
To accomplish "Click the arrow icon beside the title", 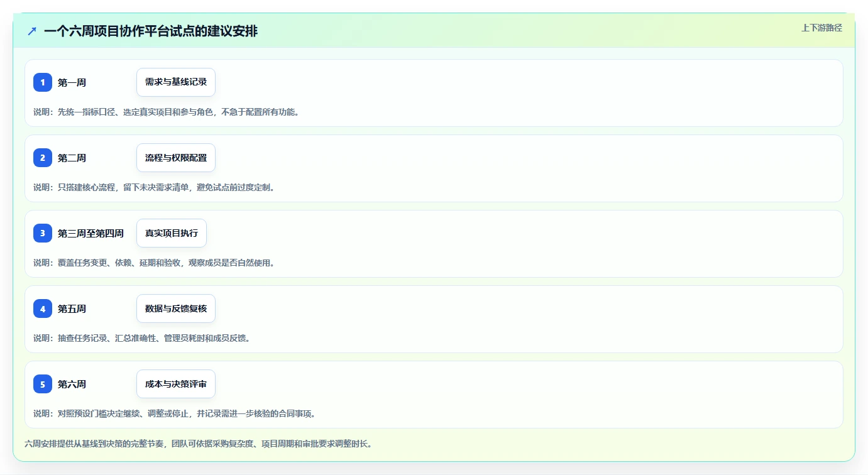I will pos(32,31).
